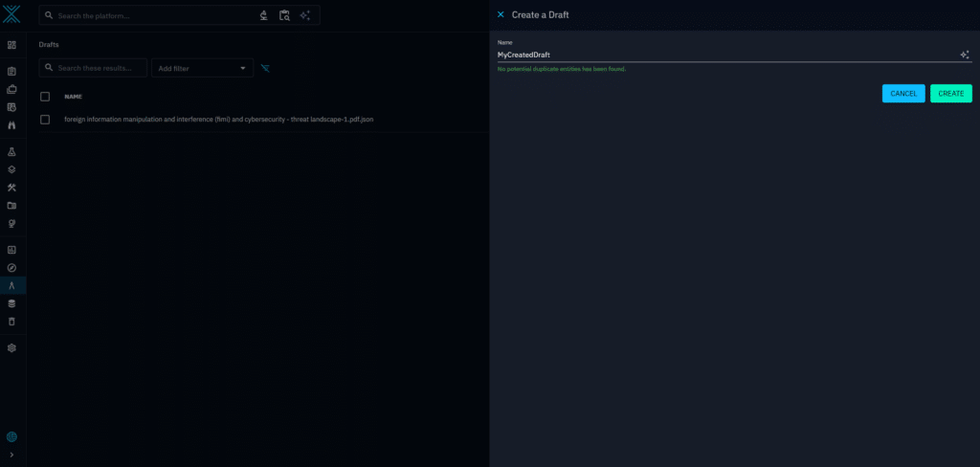Open the tools (arsenal) sidebar icon

click(x=12, y=188)
